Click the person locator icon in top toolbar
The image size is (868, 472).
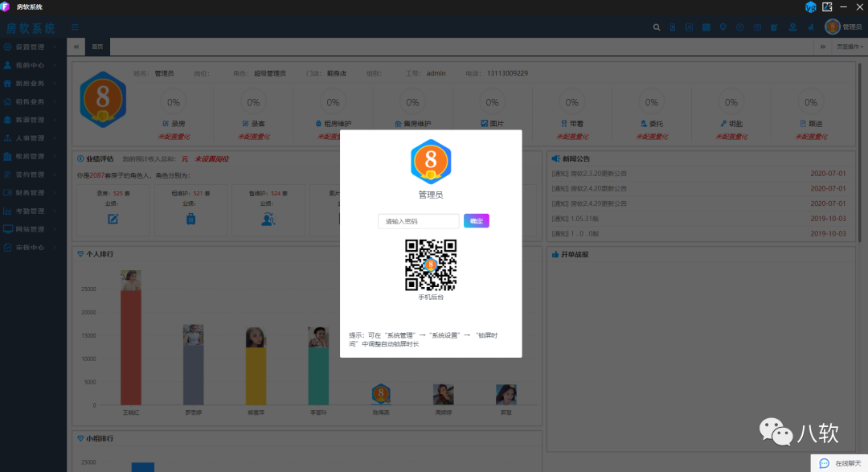coord(792,27)
